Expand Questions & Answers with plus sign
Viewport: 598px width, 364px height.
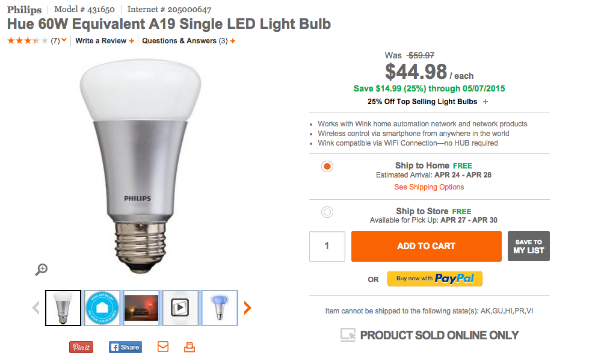point(233,41)
